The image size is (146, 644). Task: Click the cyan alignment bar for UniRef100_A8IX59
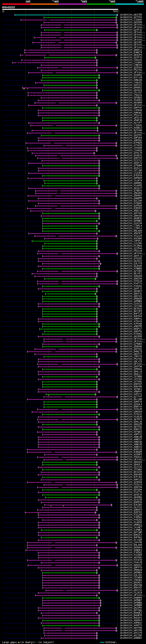[66, 15]
